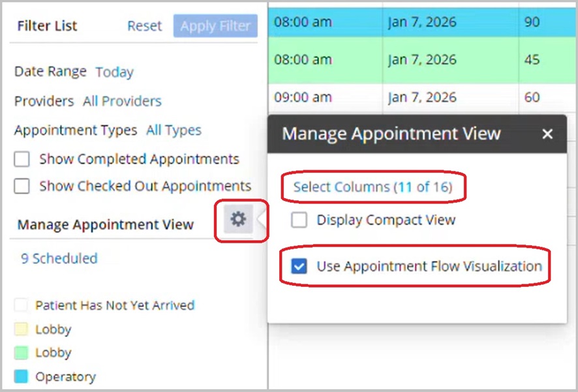Open the All Providers filter
Screen dimensions: 578x392
(x=122, y=101)
